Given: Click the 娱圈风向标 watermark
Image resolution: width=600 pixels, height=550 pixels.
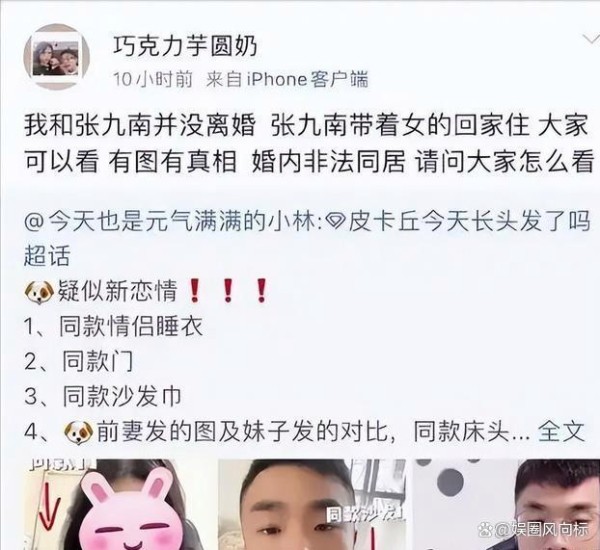Looking at the screenshot, I should [542, 530].
